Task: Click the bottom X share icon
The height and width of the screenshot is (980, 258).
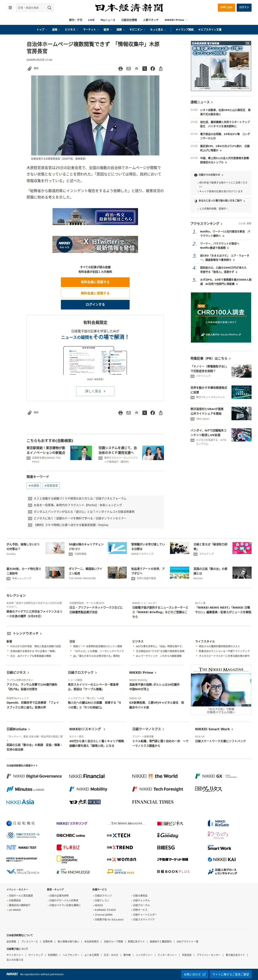Action: [x=144, y=413]
